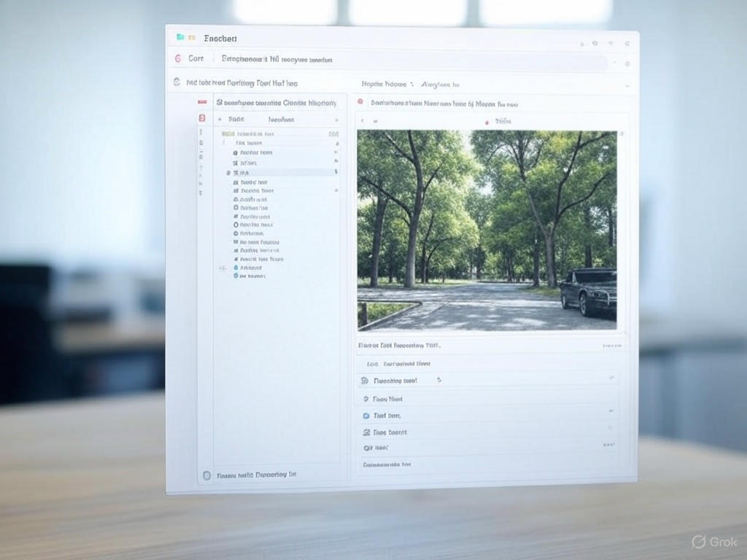Click the refresh icon left of second toolbar row
Viewport: 747px width, 560px height.
click(x=177, y=83)
